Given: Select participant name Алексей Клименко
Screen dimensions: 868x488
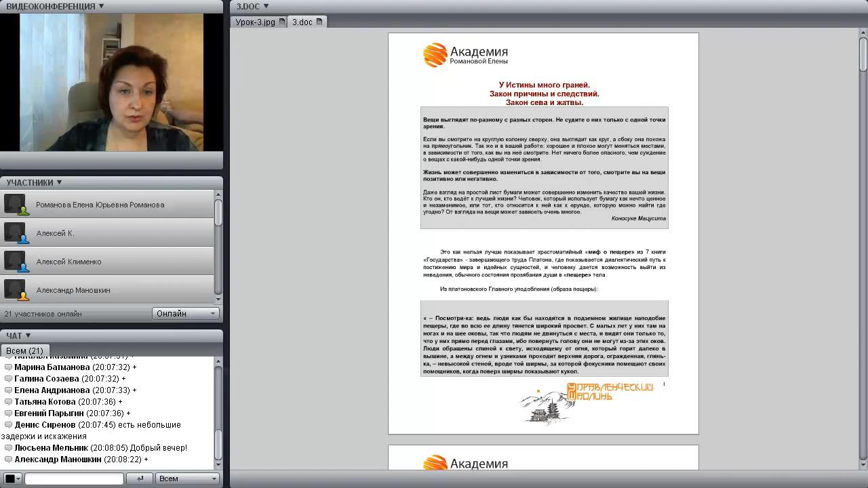Looking at the screenshot, I should coord(68,262).
